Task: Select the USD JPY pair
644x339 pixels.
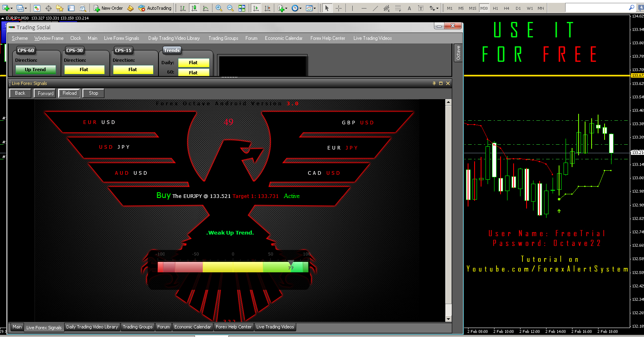Action: (x=114, y=147)
